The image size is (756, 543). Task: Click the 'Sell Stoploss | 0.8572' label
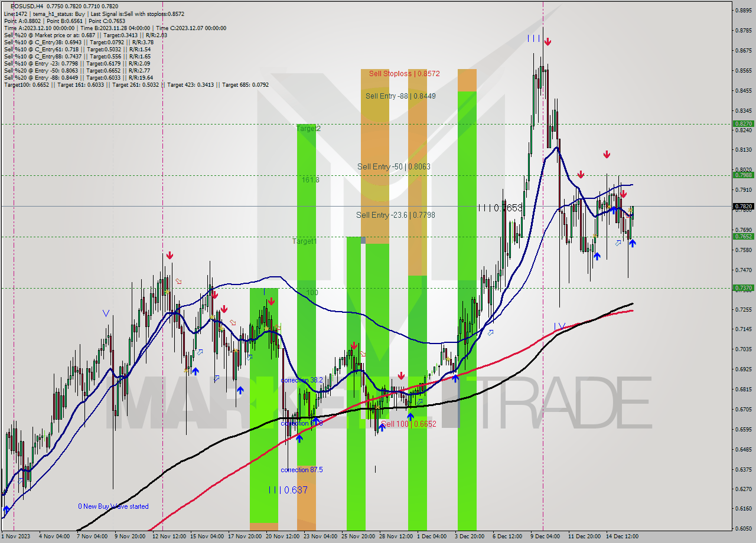click(405, 74)
